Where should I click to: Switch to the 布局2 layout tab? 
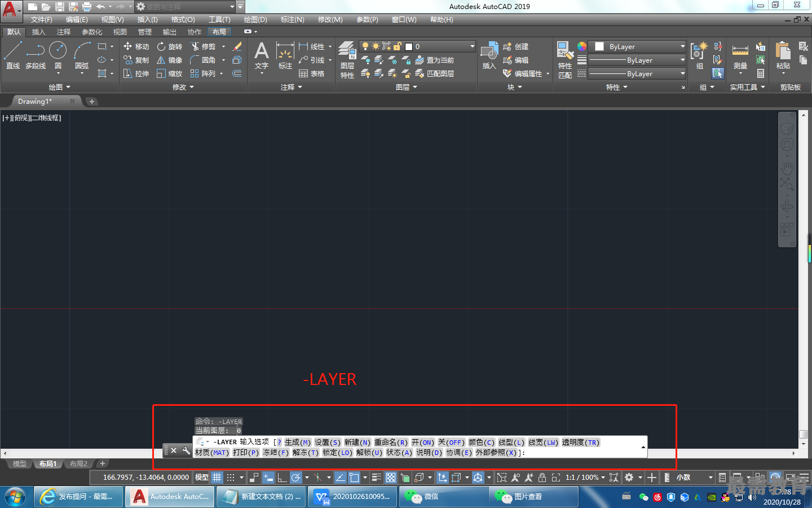point(78,464)
